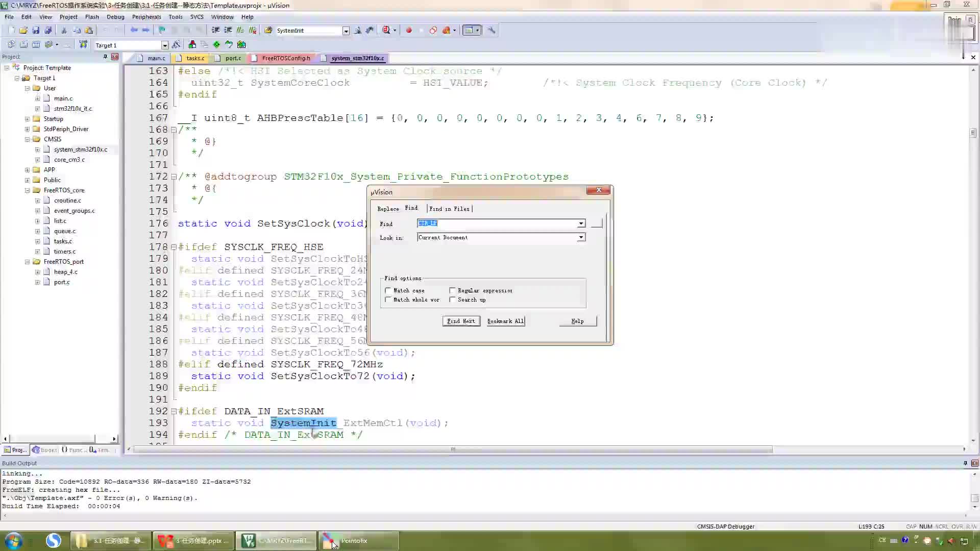The width and height of the screenshot is (980, 551).
Task: Comment selection icon
Action: tap(240, 30)
